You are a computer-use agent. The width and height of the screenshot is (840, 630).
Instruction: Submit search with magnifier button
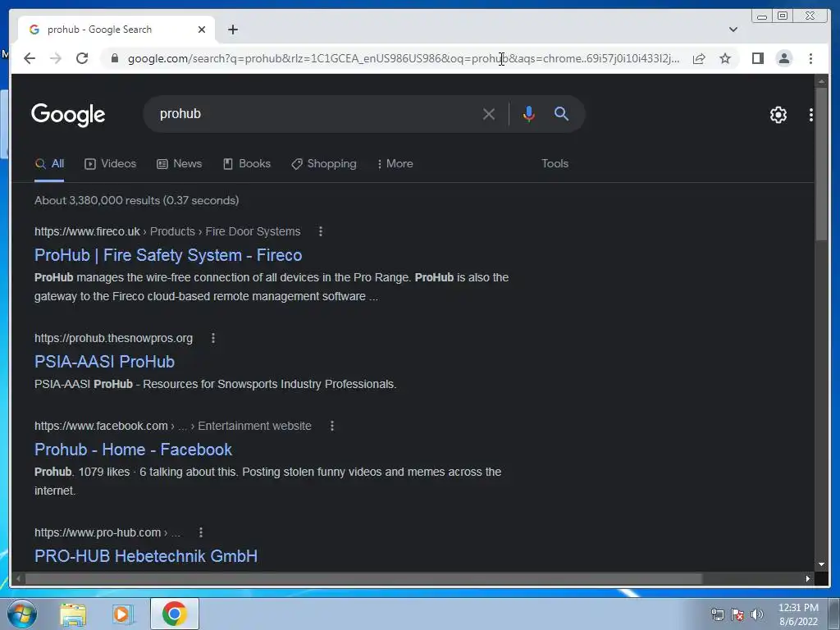pyautogui.click(x=561, y=113)
